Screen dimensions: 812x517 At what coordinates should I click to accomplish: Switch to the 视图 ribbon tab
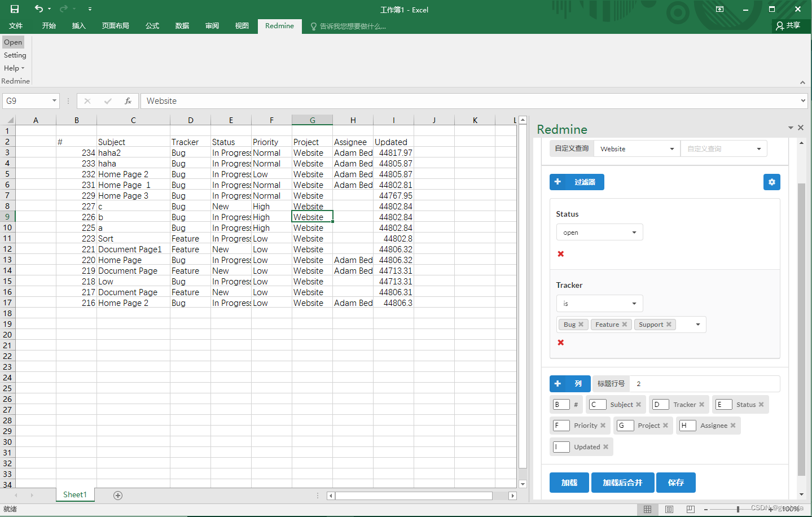pos(242,26)
